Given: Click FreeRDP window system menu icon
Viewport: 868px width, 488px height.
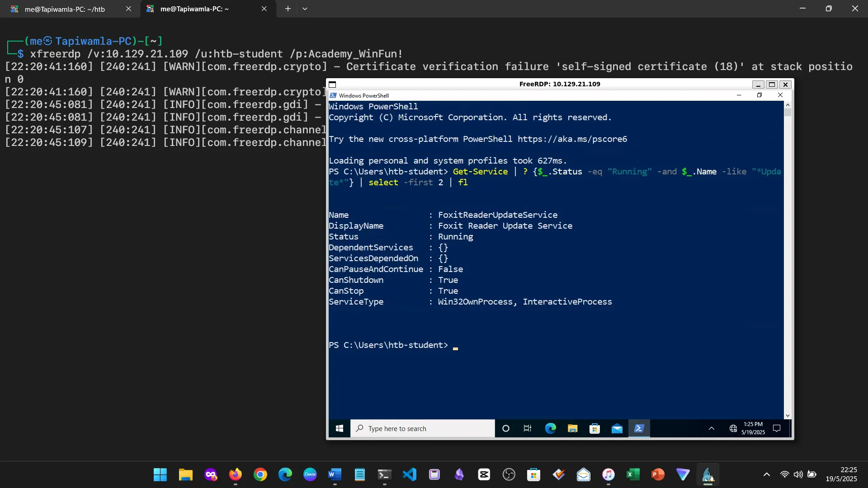Looking at the screenshot, I should [x=332, y=84].
